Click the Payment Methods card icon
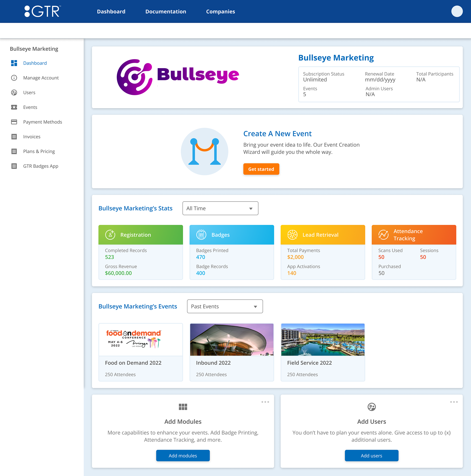Viewport: 471px width, 476px height. coord(14,122)
